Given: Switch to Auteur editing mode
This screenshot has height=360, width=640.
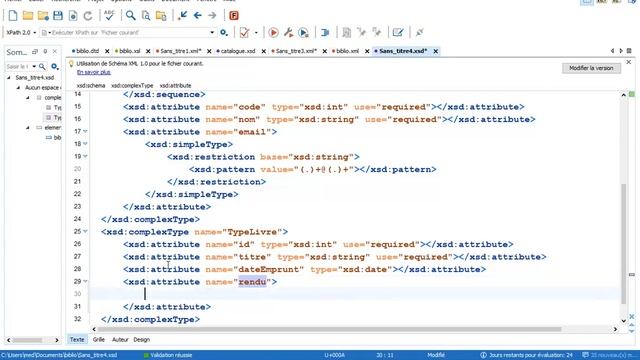Looking at the screenshot, I should (x=120, y=339).
